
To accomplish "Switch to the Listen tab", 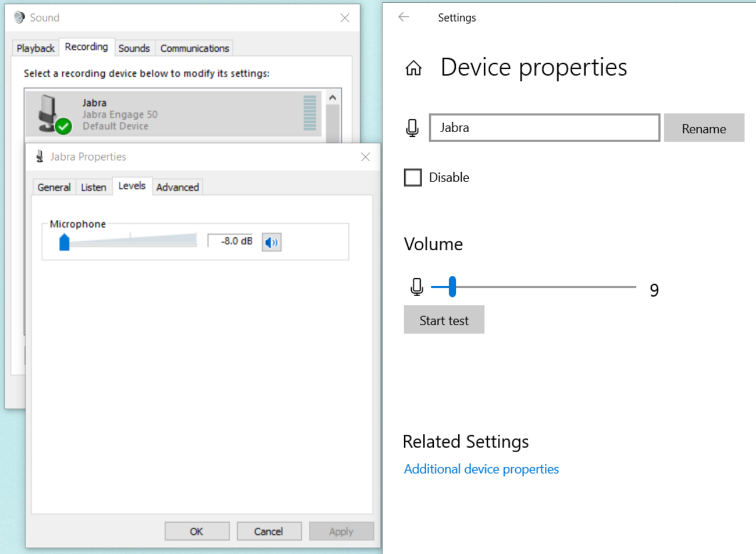I will point(93,187).
